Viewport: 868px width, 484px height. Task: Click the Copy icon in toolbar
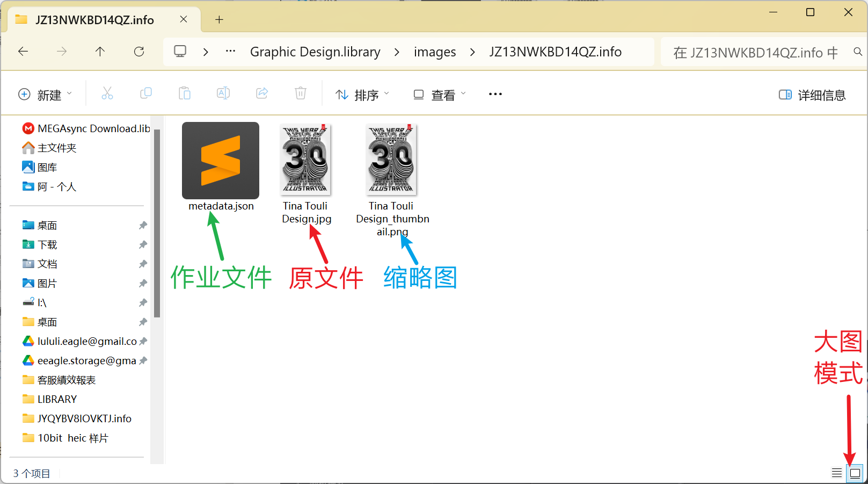[x=146, y=94]
